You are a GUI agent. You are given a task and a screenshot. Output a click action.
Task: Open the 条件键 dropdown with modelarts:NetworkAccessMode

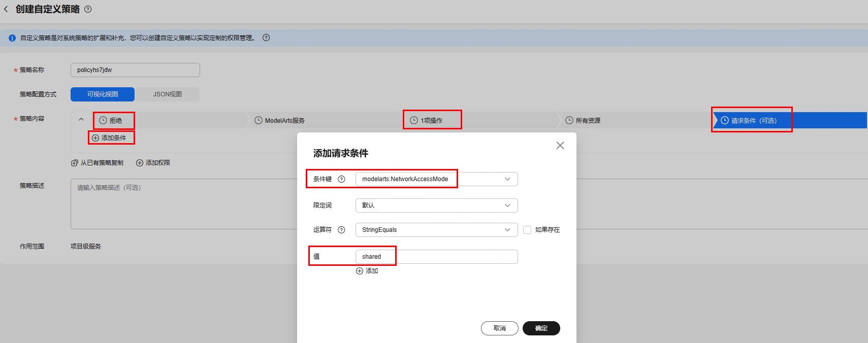click(437, 179)
